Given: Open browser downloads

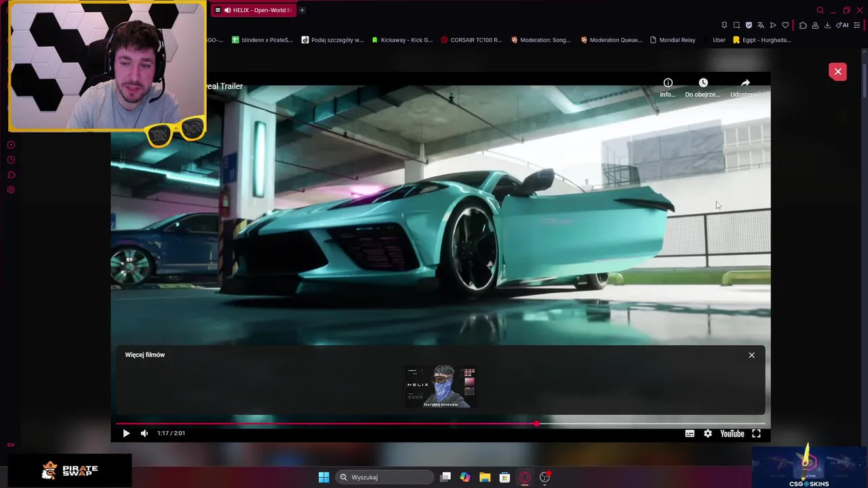Looking at the screenshot, I should [x=827, y=25].
